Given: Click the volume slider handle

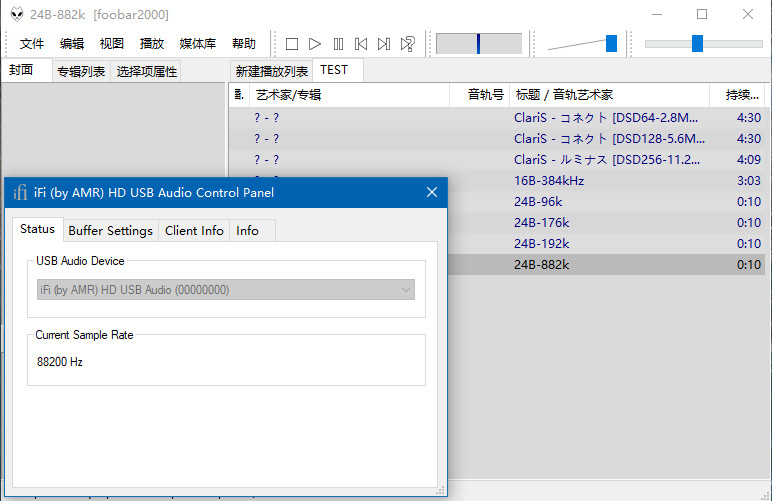Looking at the screenshot, I should [x=611, y=43].
